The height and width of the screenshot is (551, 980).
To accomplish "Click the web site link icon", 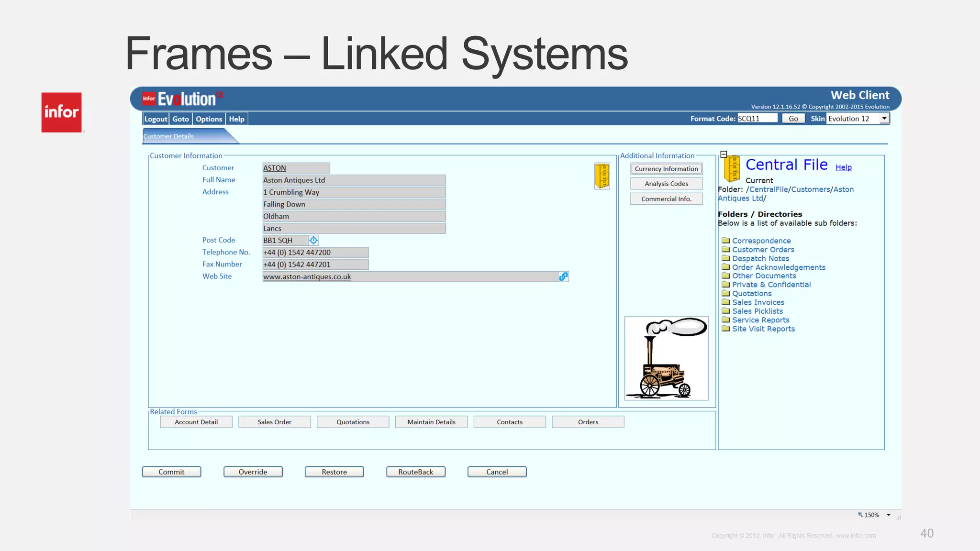I will (563, 276).
